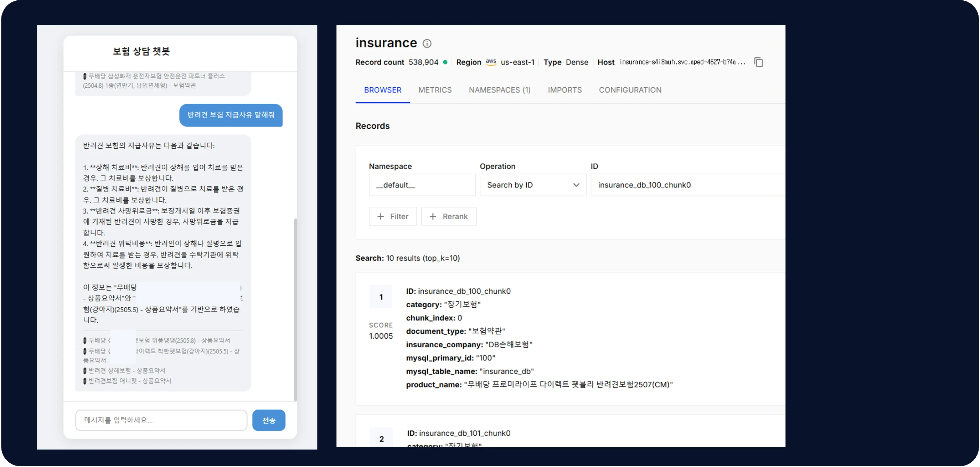
Task: Click the Type value Dense
Action: pos(577,62)
